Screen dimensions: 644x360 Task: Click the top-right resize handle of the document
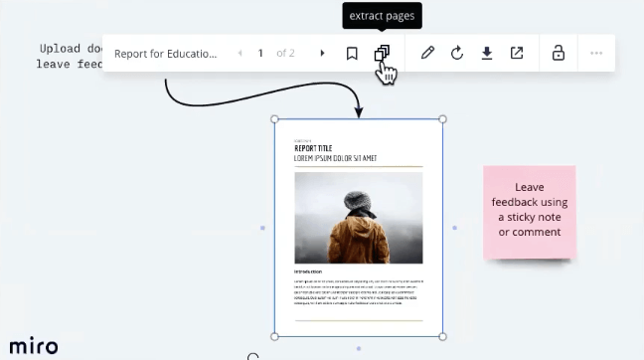point(442,119)
